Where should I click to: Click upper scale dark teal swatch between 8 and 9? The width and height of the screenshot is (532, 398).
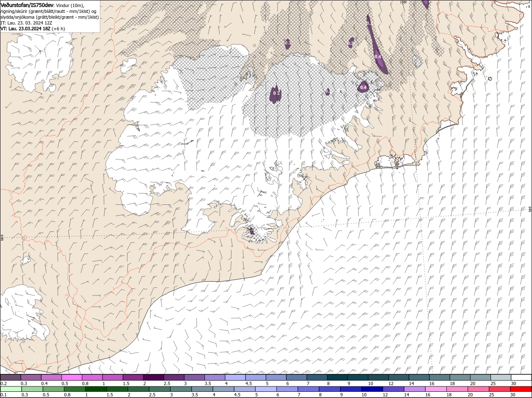(337, 377)
